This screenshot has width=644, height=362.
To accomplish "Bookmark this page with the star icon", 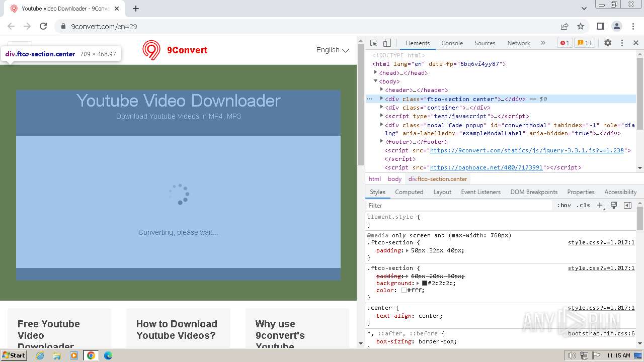I will point(581,26).
